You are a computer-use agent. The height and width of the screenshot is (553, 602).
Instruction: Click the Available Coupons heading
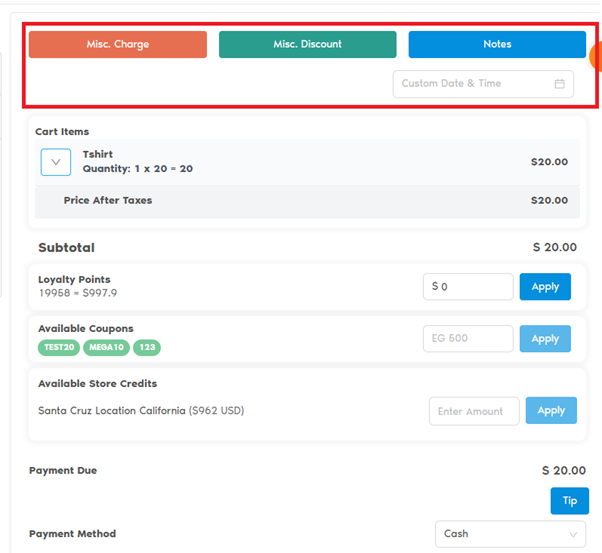click(86, 329)
